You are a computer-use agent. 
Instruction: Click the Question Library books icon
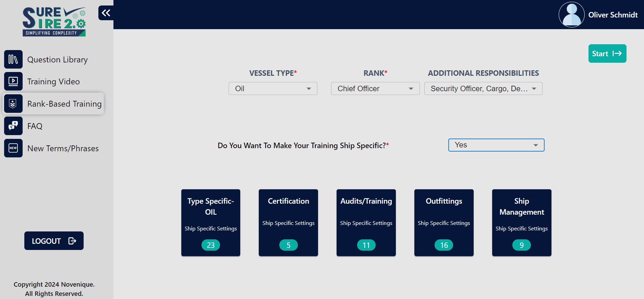13,59
